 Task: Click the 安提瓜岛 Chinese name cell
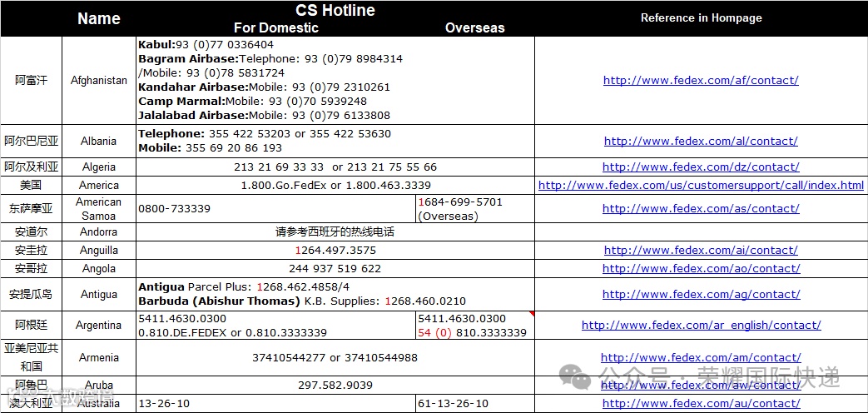click(x=31, y=295)
